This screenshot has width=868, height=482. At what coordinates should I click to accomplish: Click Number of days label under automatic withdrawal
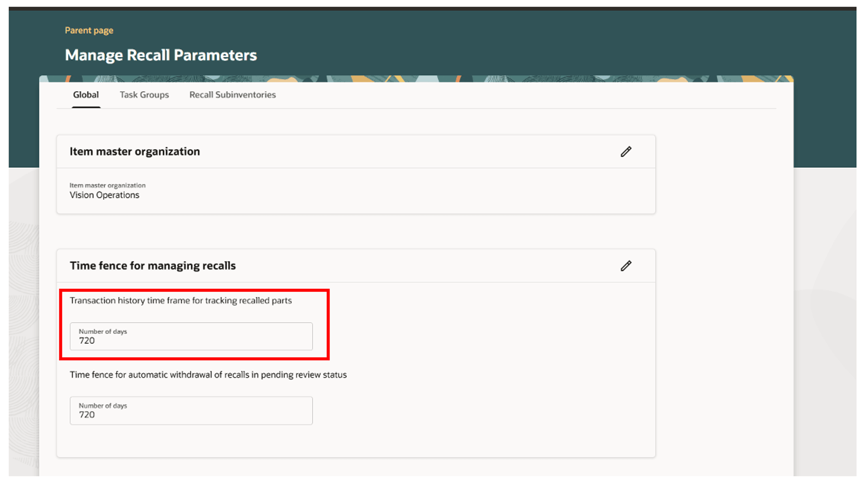(x=103, y=405)
